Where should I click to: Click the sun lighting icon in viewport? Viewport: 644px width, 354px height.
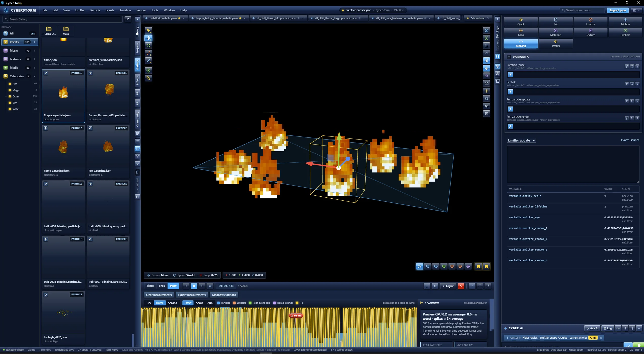tap(487, 91)
